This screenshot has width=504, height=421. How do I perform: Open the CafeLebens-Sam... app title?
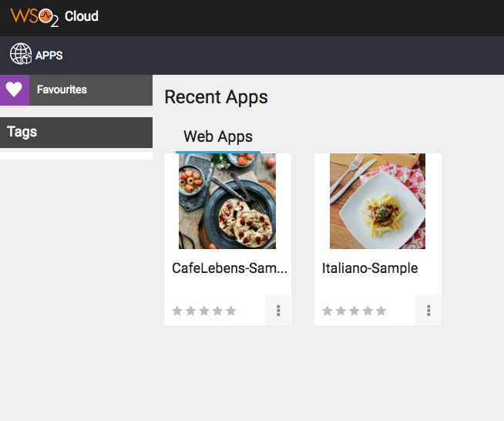pos(230,268)
